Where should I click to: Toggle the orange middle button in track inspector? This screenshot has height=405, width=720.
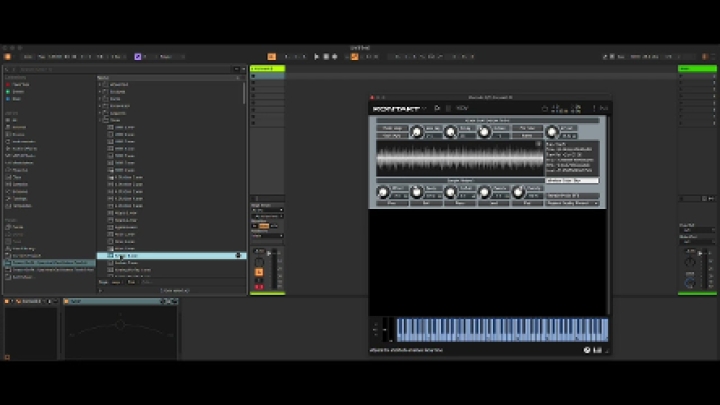coord(264,226)
